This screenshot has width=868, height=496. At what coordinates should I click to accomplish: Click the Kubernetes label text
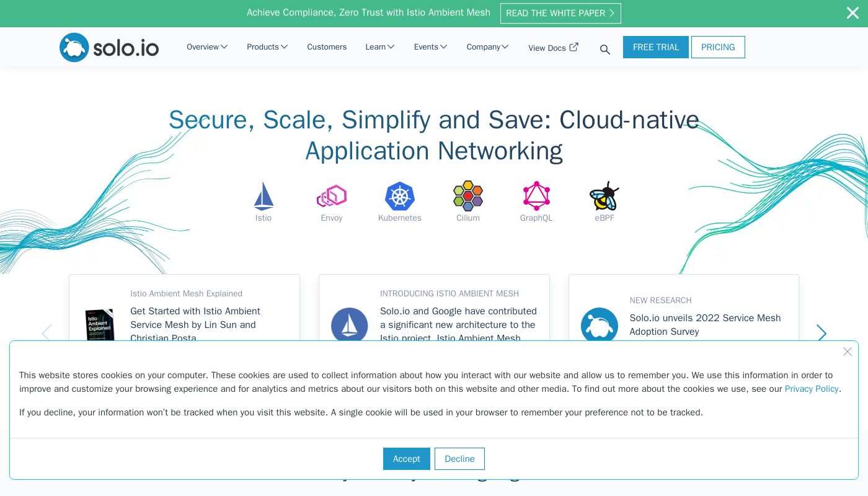(x=400, y=218)
